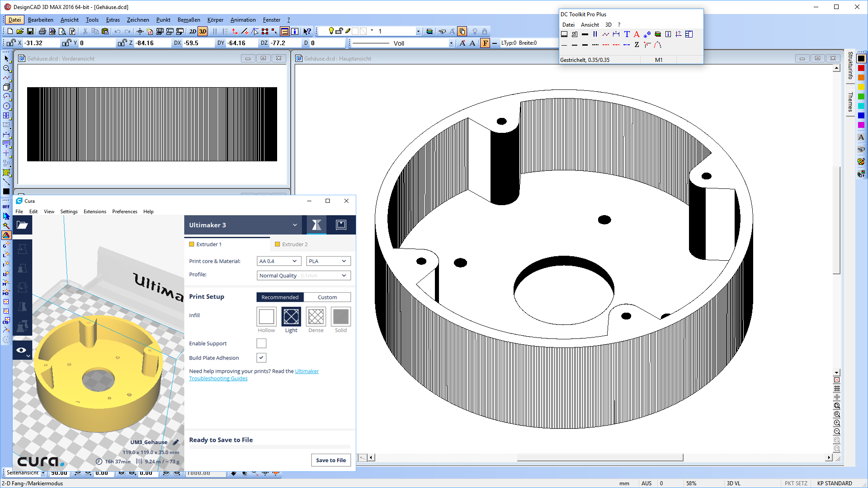Expand the Ultimaker 3 printer dropdown
868x488 pixels.
294,225
